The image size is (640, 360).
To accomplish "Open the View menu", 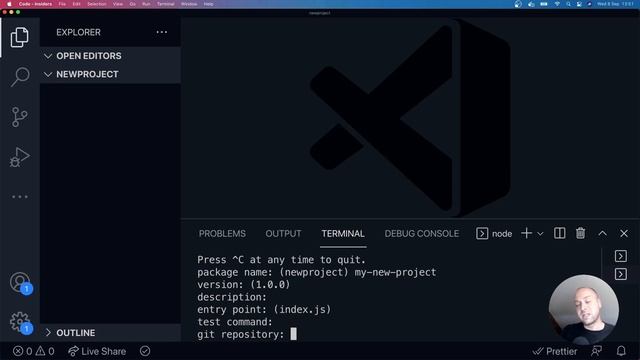I will 118,4.
